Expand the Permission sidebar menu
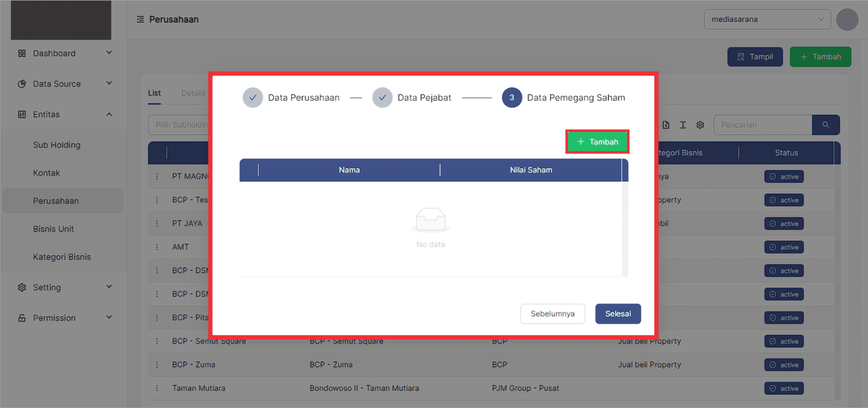Viewport: 868px width, 408px height. tap(64, 318)
